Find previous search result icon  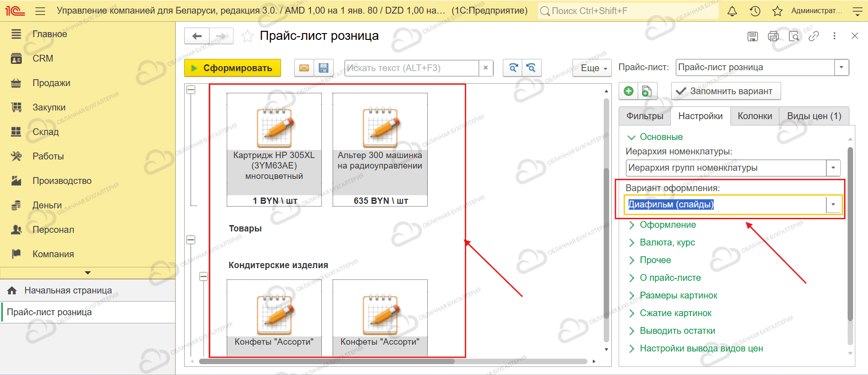pyautogui.click(x=532, y=68)
